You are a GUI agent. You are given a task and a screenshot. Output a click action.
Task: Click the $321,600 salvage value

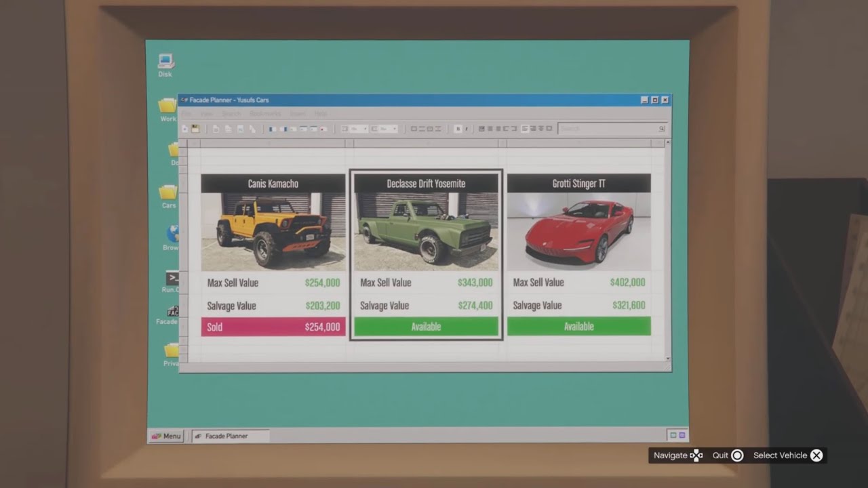[629, 305]
